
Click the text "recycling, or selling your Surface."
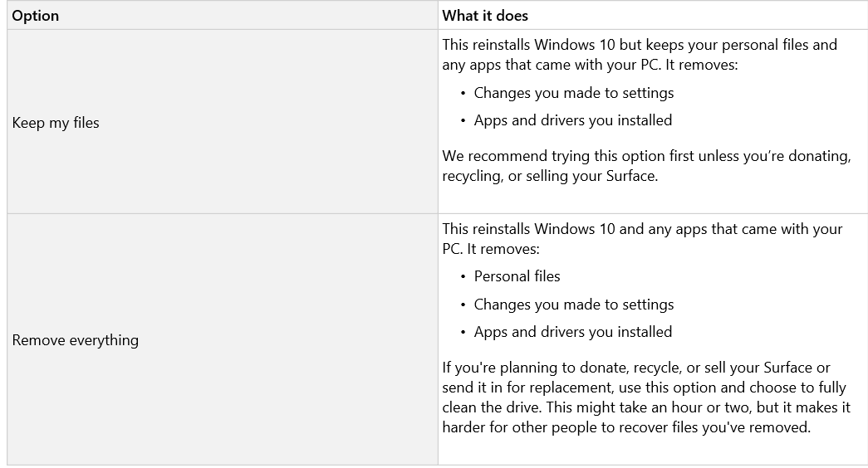point(550,176)
